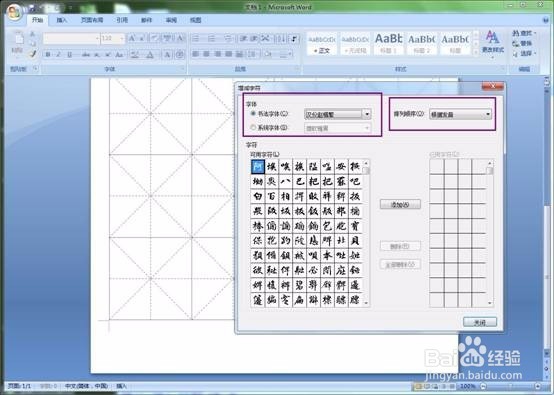
Task: Click the Clear Formatting icon
Action: click(154, 38)
